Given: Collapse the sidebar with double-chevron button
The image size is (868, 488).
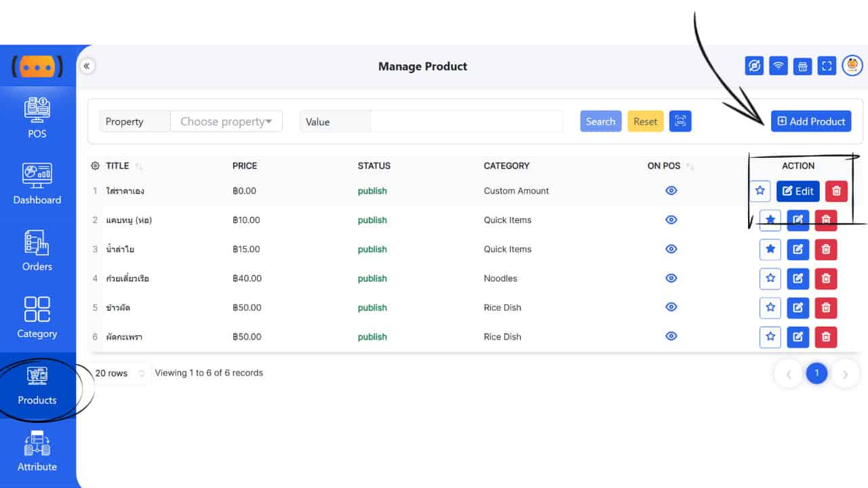Looking at the screenshot, I should [87, 66].
